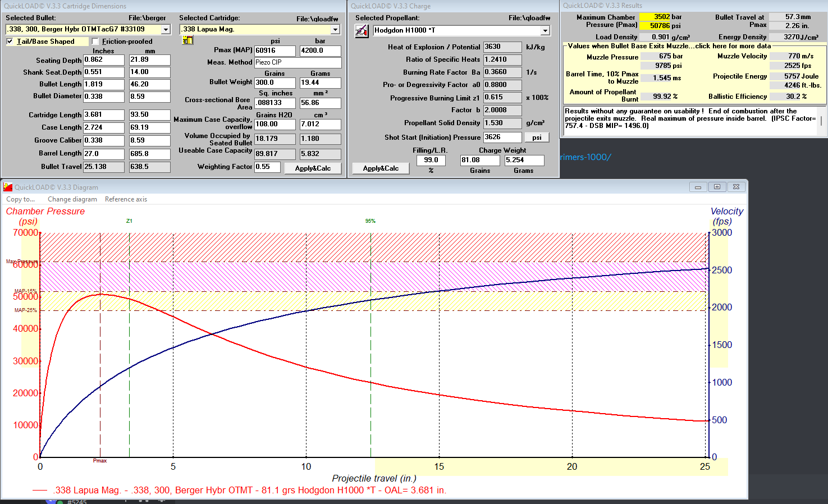Click the Groove Caliber inches field

(x=104, y=140)
